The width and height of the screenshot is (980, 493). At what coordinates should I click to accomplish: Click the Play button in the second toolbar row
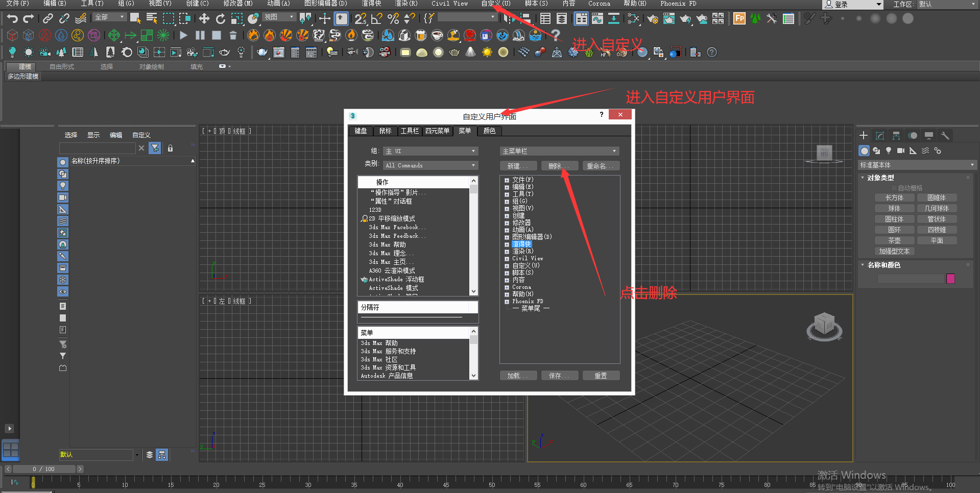[x=183, y=35]
